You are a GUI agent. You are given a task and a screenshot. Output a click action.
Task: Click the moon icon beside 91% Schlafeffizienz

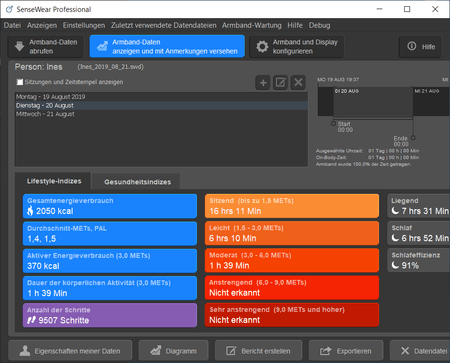tap(395, 265)
